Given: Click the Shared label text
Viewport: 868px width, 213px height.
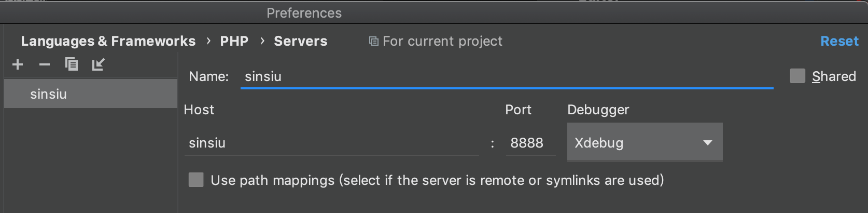Looking at the screenshot, I should click(834, 76).
